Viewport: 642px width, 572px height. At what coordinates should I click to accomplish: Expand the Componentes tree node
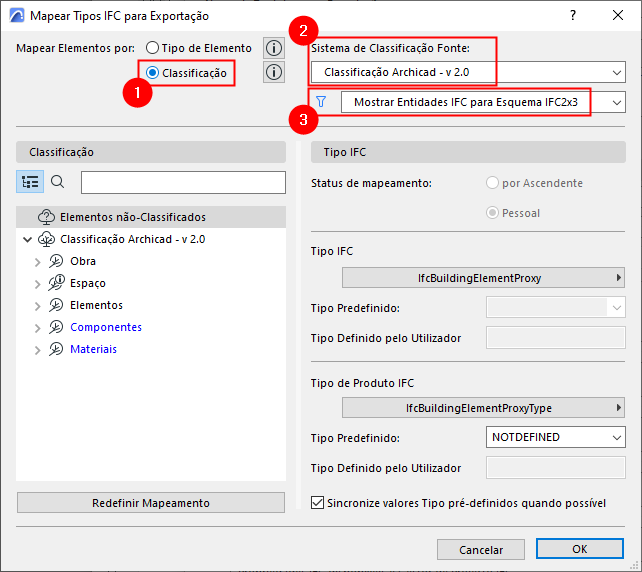tap(38, 328)
